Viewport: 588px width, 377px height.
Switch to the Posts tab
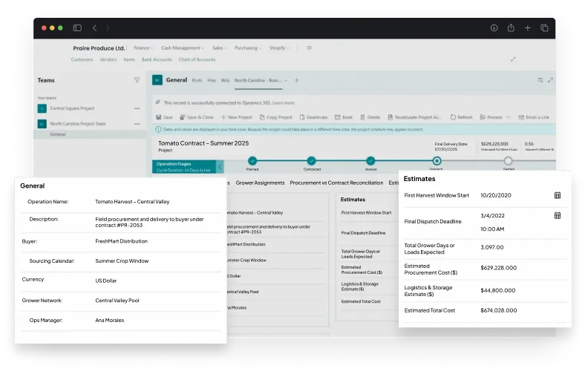pyautogui.click(x=197, y=80)
